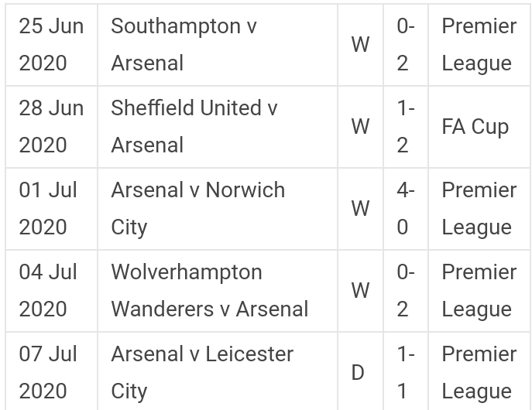Click the W result for Sheffield United match
This screenshot has height=410, width=532.
[x=360, y=127]
